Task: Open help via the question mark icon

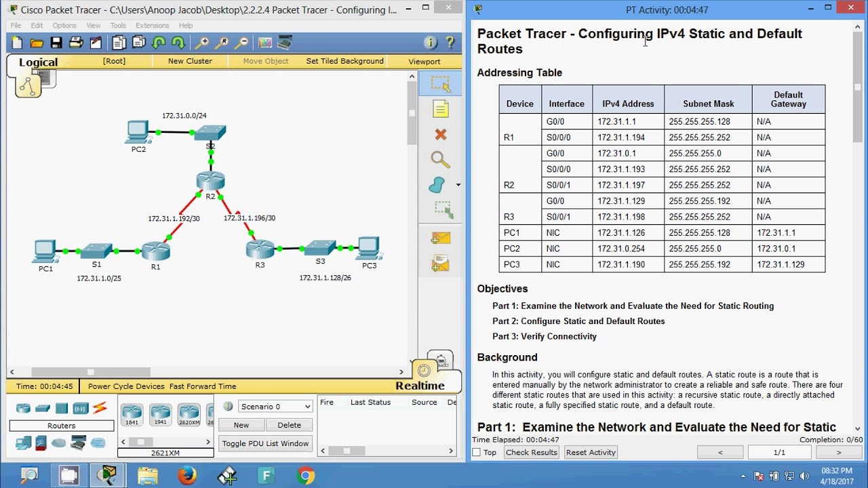Action: (450, 43)
